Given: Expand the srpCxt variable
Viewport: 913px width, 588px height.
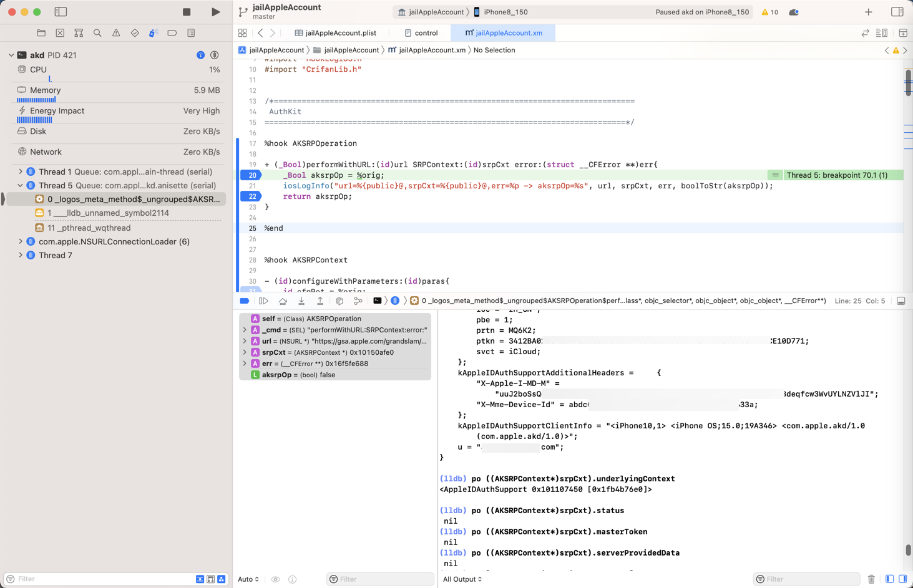Looking at the screenshot, I should [245, 352].
